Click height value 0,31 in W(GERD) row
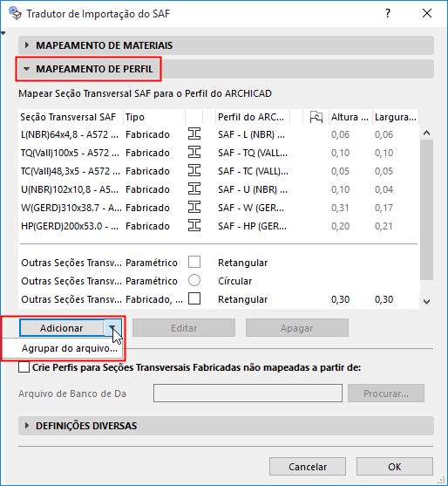Image resolution: width=448 pixels, height=486 pixels. [x=340, y=208]
